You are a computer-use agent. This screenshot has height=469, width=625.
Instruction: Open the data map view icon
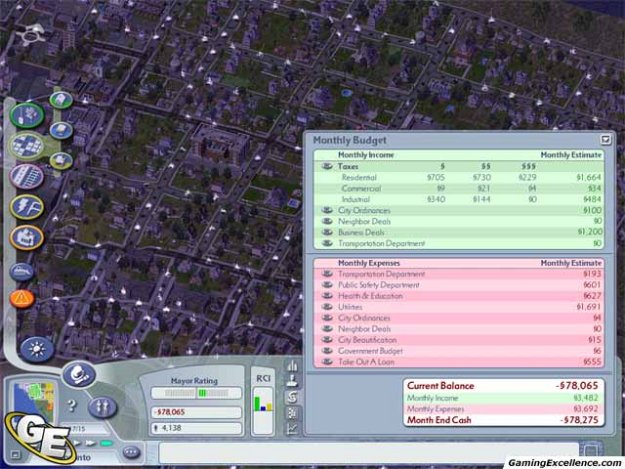click(293, 412)
